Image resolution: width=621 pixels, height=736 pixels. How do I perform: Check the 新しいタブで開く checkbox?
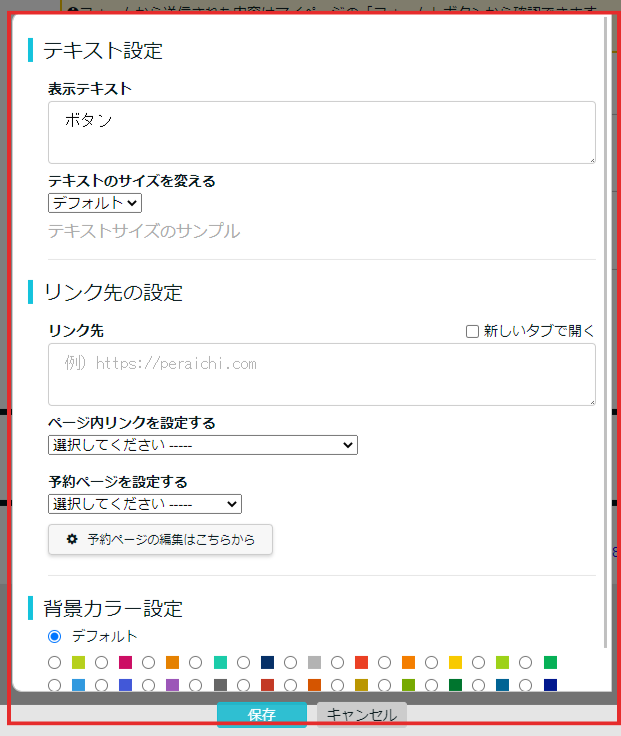coord(472,331)
